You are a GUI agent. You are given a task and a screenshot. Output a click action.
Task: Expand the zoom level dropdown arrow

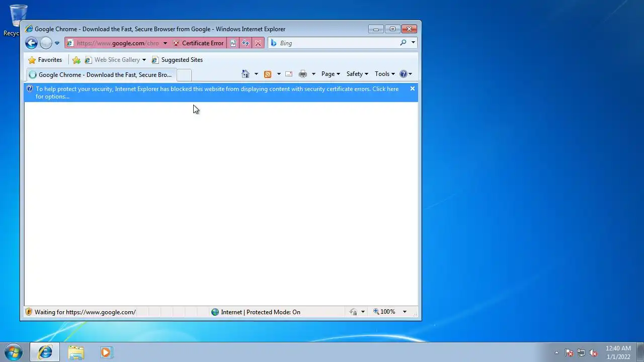(x=405, y=312)
